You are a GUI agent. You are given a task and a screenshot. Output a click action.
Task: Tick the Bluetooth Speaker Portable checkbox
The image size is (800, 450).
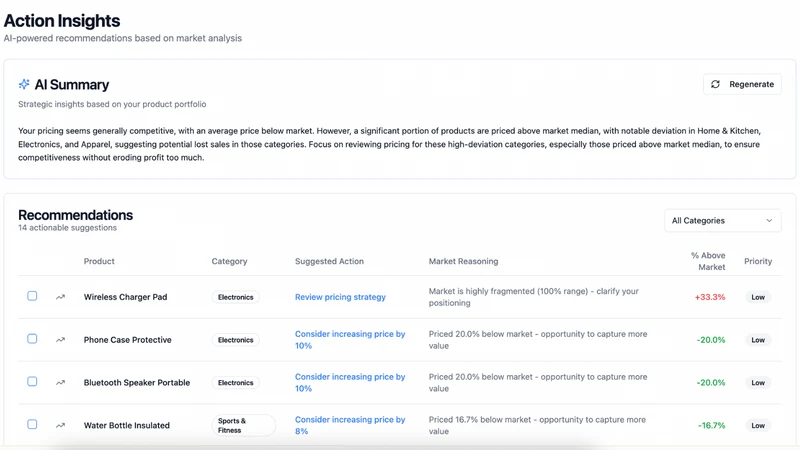coord(32,382)
